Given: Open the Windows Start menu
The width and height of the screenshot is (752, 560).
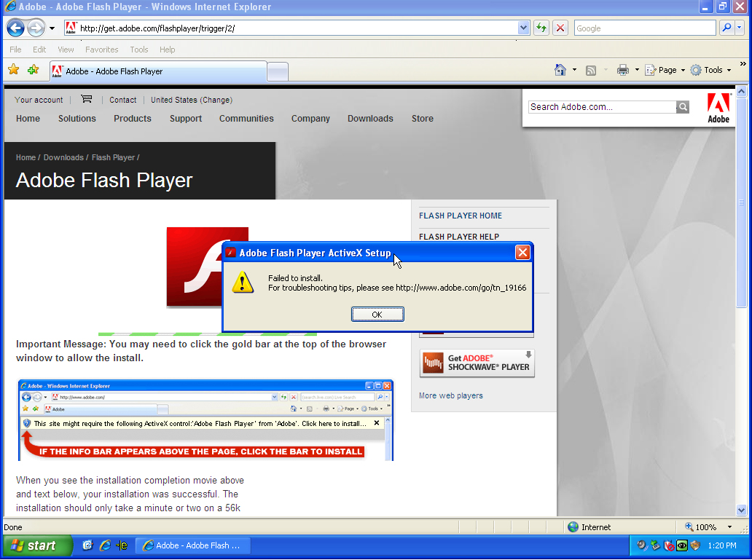Looking at the screenshot, I should [36, 545].
